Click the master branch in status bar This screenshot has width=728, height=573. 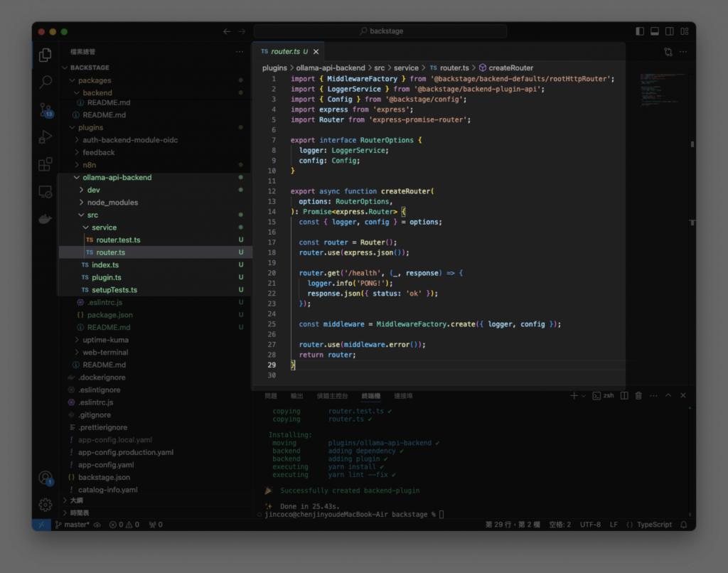[x=73, y=525]
